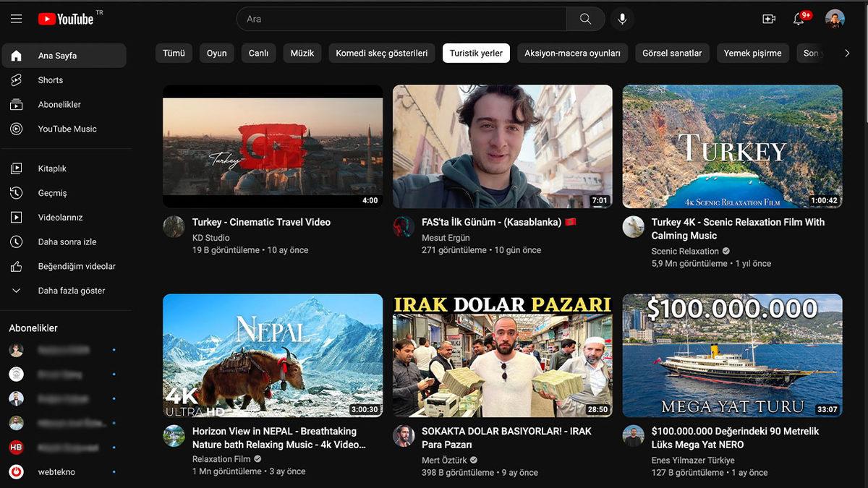Screen dimensions: 868x488
Task: Start a voice search with the microphone
Action: pyautogui.click(x=622, y=19)
